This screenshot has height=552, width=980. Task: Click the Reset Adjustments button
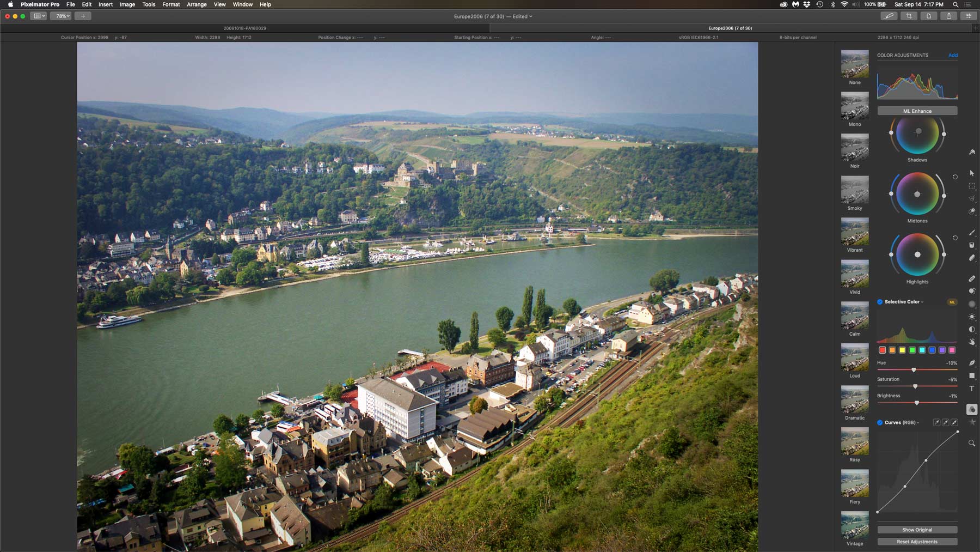coord(917,542)
